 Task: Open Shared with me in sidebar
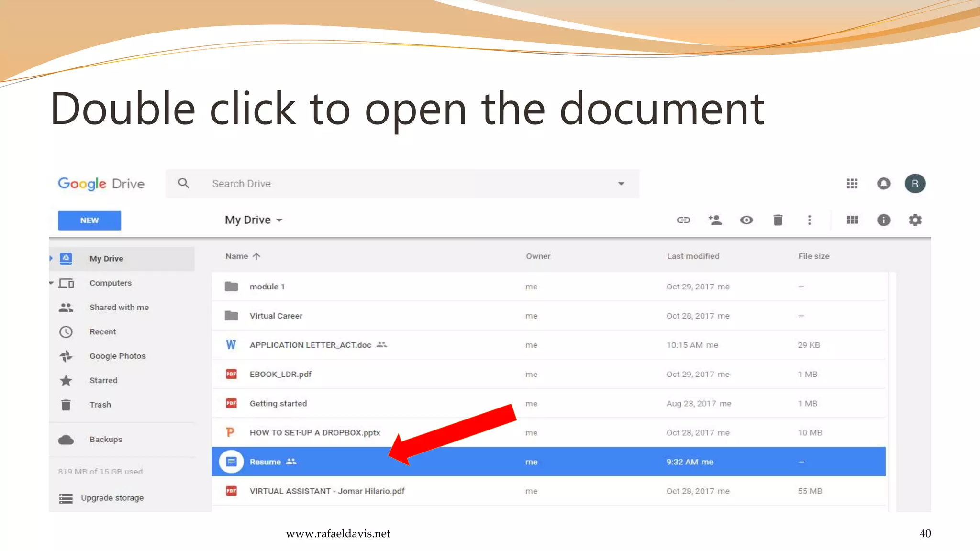point(119,308)
